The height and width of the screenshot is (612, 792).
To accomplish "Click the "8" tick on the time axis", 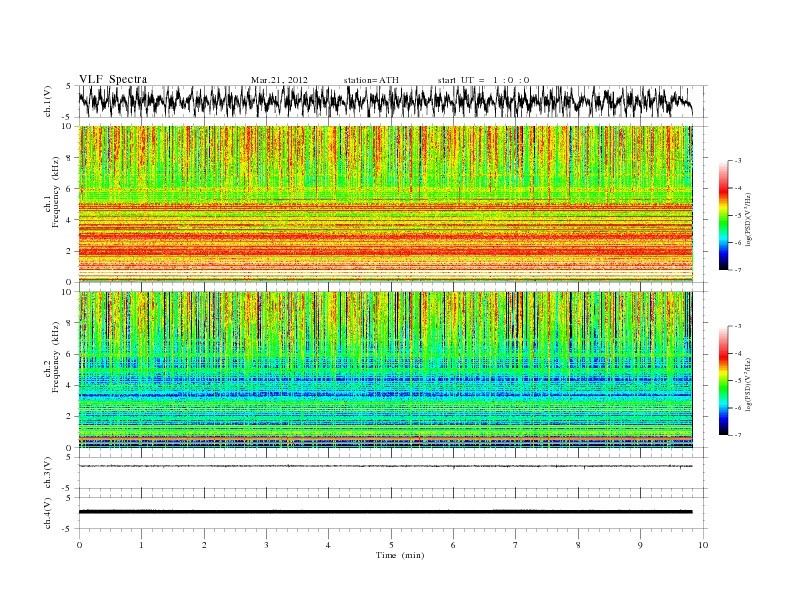I will (578, 545).
